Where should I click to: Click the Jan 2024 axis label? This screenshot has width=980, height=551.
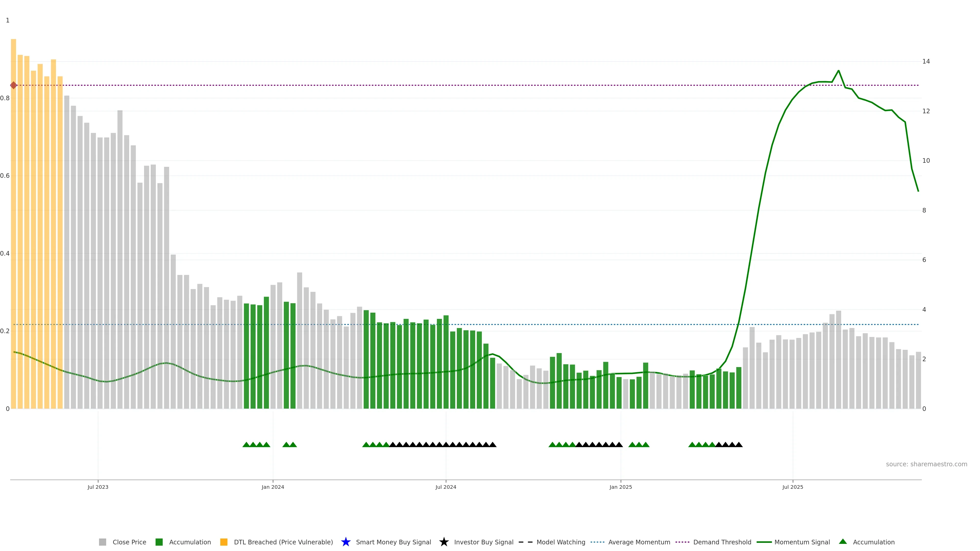273,487
